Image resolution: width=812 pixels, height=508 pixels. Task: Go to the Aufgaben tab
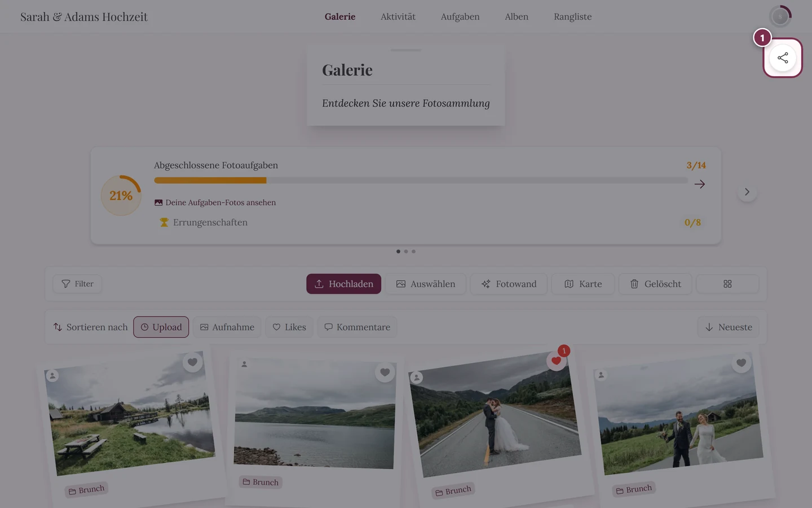click(460, 17)
